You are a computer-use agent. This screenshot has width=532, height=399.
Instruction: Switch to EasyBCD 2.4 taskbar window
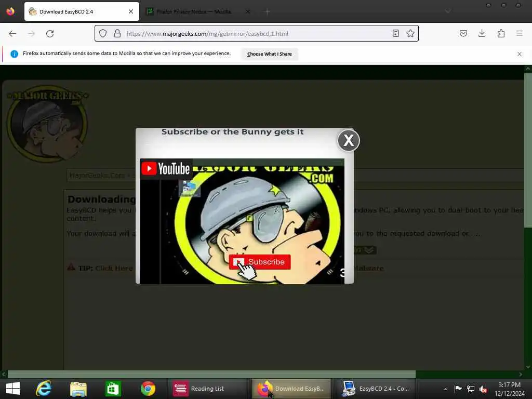point(376,389)
